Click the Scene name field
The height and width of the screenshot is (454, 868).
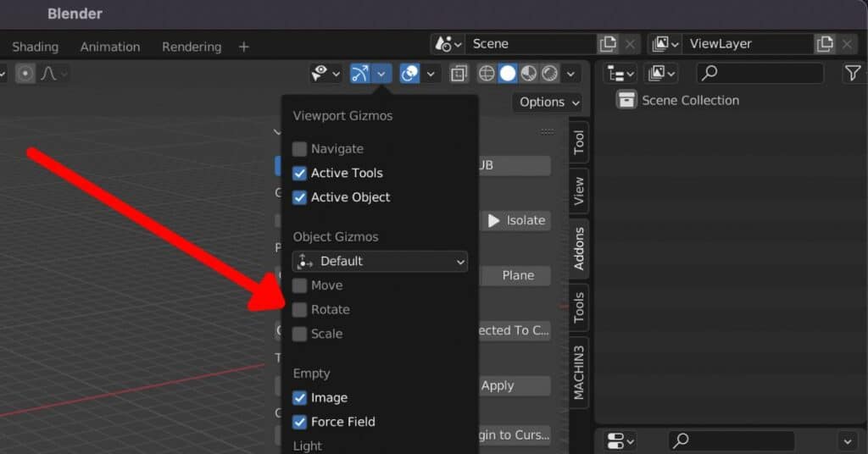coord(531,44)
